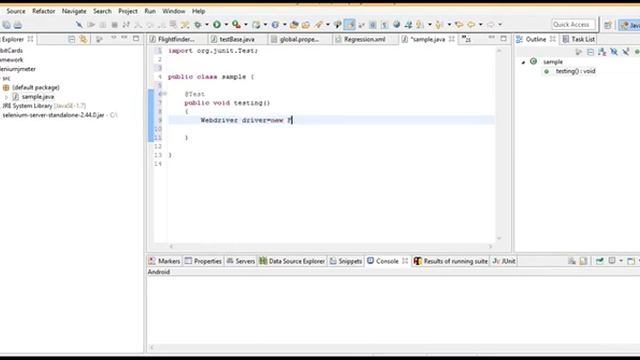The height and width of the screenshot is (360, 640).
Task: Click the New Java Class toolbar icon
Action: click(276, 24)
